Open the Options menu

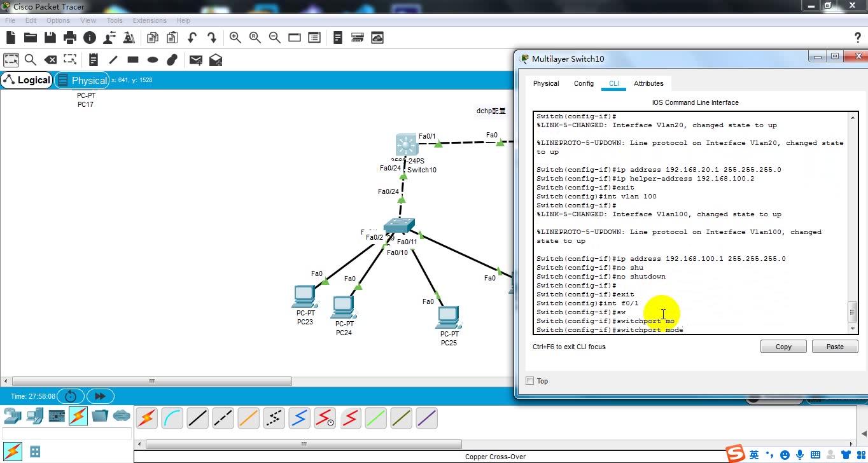pos(58,20)
